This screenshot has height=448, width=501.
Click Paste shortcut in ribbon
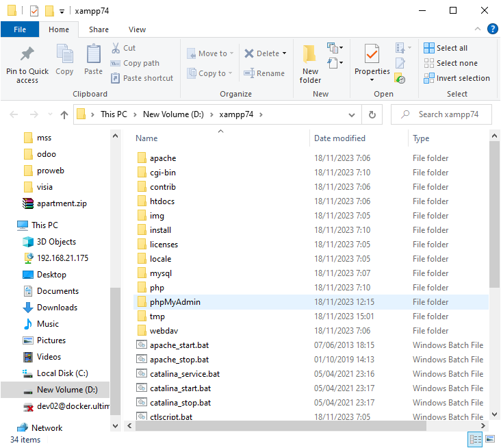[142, 78]
